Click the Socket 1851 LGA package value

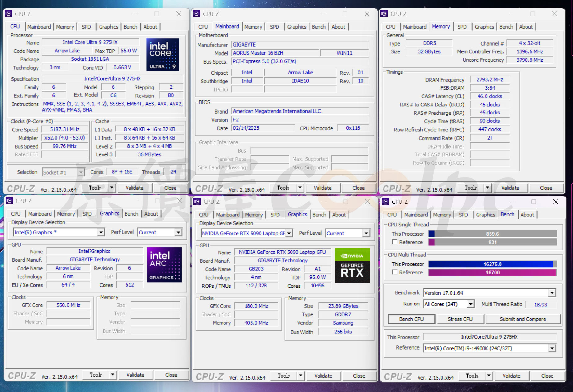coord(90,59)
